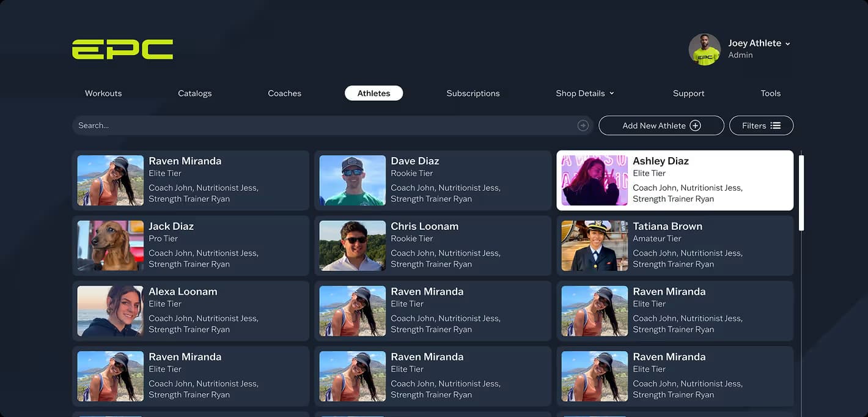This screenshot has width=868, height=417.
Task: Click Elite Tier under Alexa Loonam
Action: pos(165,304)
